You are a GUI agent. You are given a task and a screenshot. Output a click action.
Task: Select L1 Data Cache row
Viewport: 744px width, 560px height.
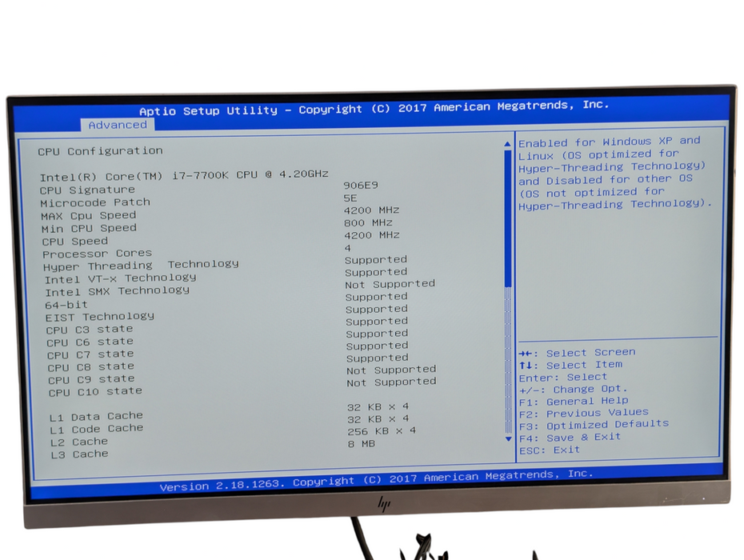tap(229, 412)
